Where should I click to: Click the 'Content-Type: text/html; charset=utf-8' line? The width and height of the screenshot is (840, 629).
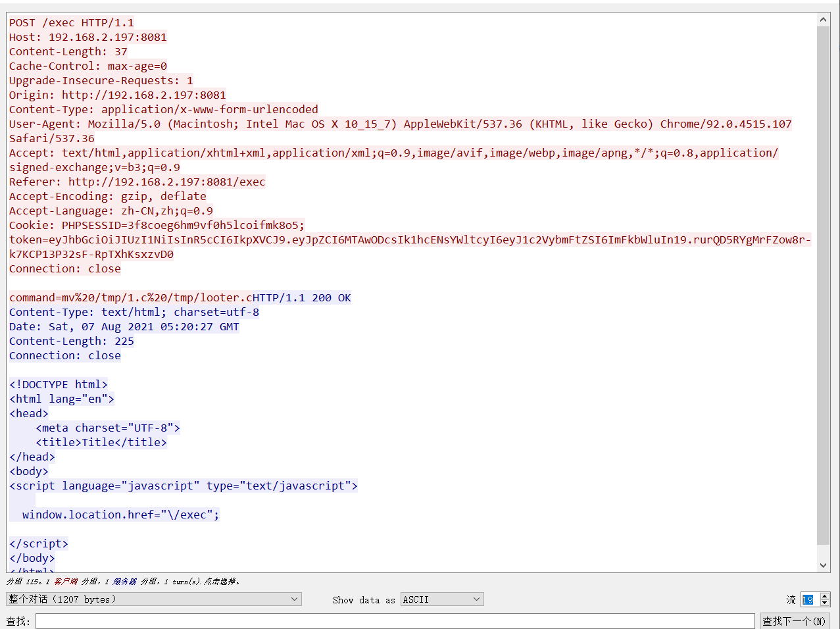click(134, 312)
